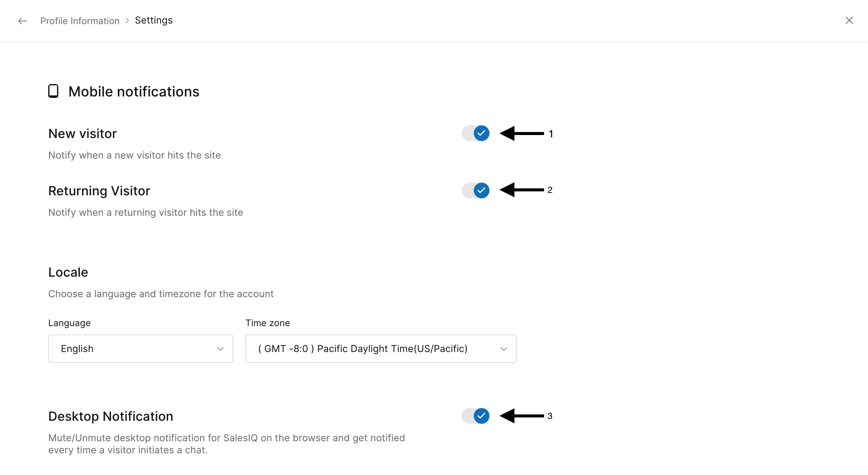Click the checkmark inside Returning Visitor switch
Viewport: 868px width, 475px height.
(481, 190)
